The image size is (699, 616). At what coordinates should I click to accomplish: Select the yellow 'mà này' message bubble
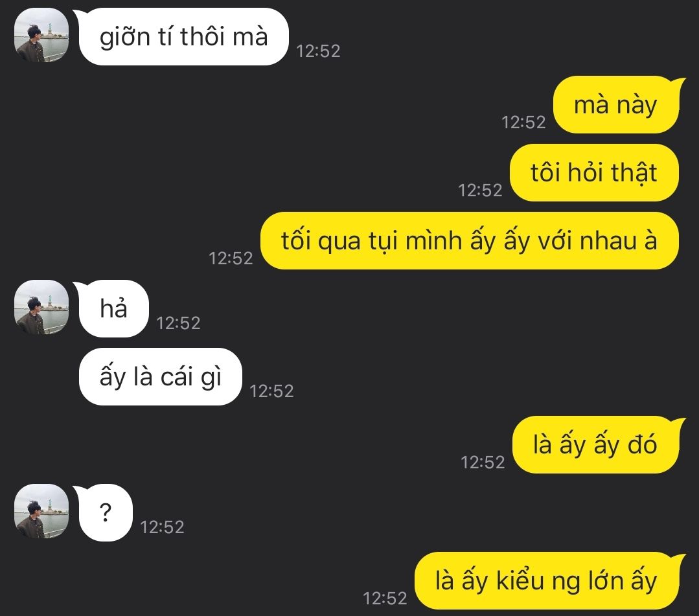(x=618, y=105)
